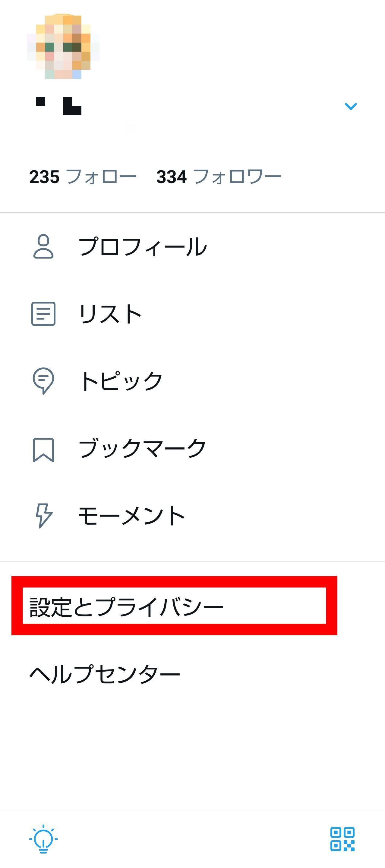Tap the obscured account display name
This screenshot has height=868, width=385.
tap(58, 106)
